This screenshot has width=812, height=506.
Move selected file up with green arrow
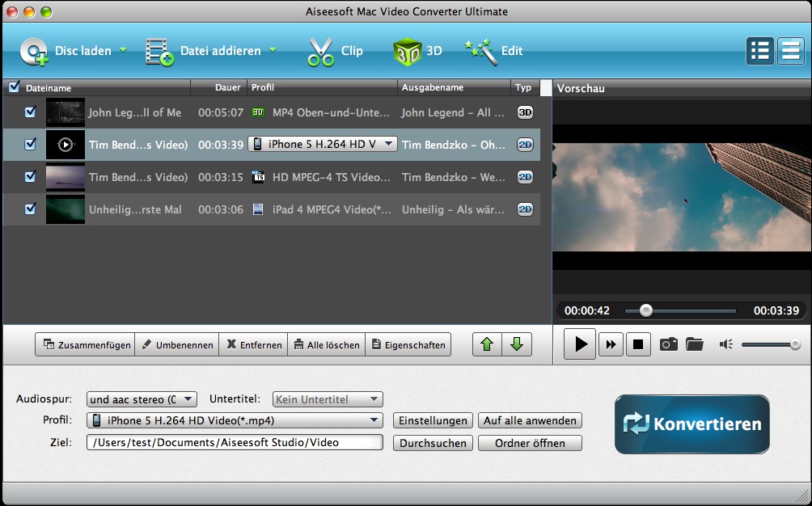click(487, 344)
